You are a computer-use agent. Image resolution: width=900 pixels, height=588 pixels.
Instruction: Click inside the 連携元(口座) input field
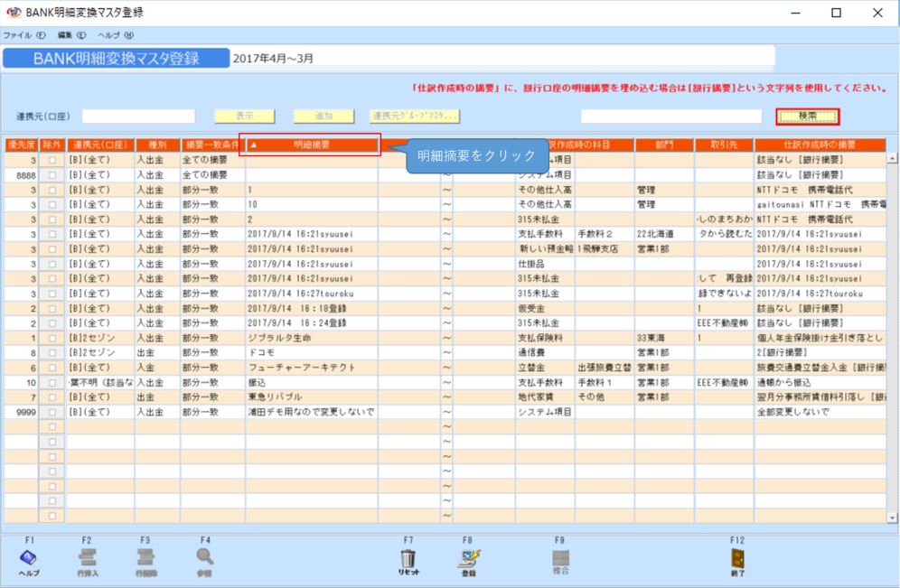point(140,116)
